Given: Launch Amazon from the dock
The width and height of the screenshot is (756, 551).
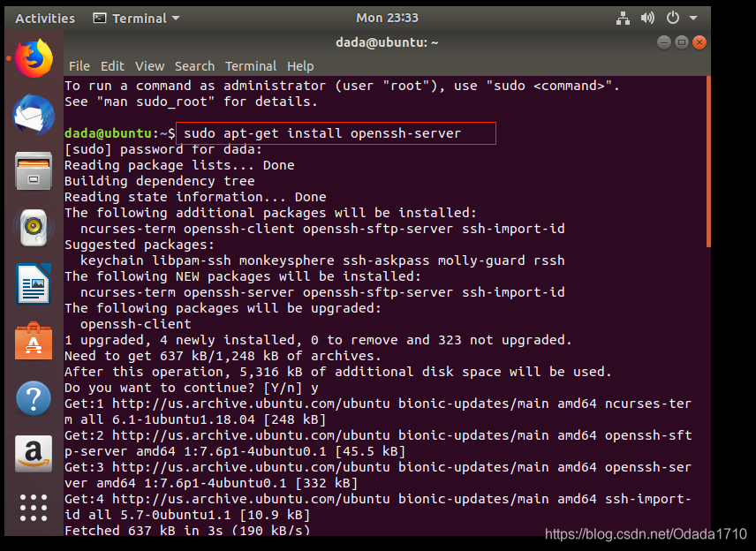Looking at the screenshot, I should coord(34,454).
